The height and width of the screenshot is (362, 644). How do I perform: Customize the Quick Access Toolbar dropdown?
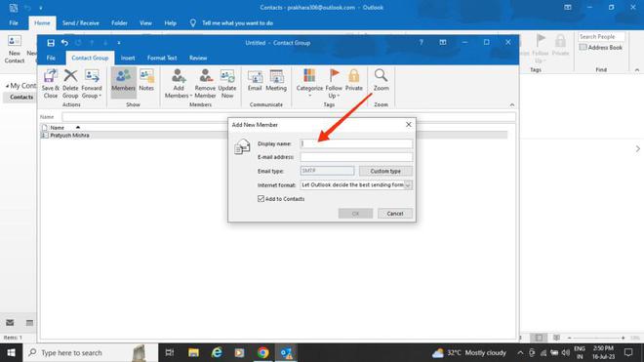(x=119, y=43)
